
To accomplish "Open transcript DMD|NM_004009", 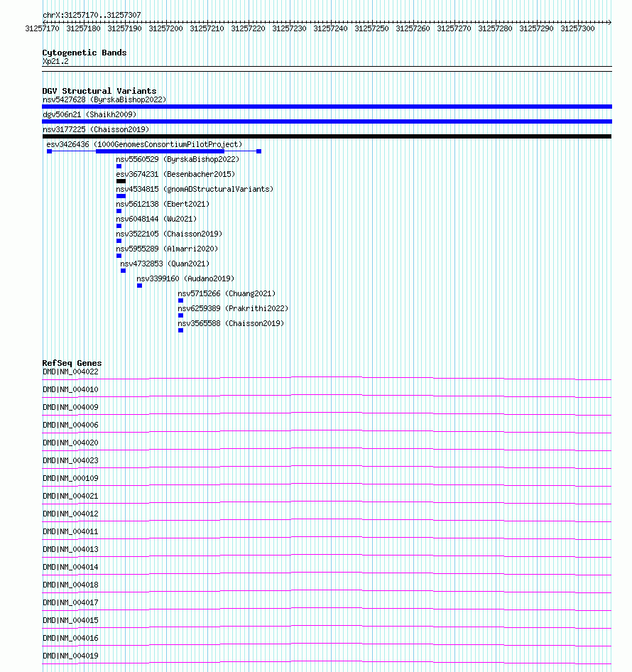I will click(x=70, y=408).
